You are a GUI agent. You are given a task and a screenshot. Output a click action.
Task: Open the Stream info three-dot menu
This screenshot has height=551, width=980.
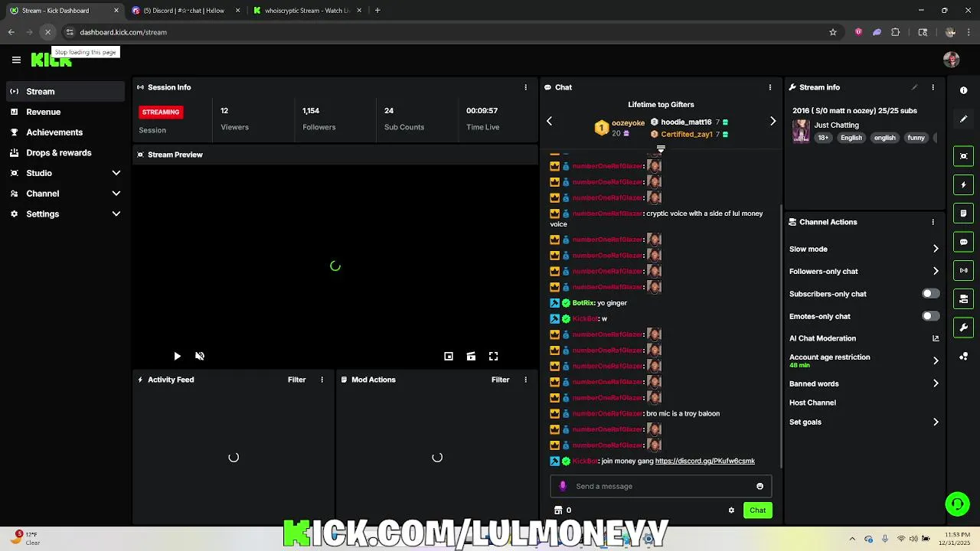(x=933, y=87)
